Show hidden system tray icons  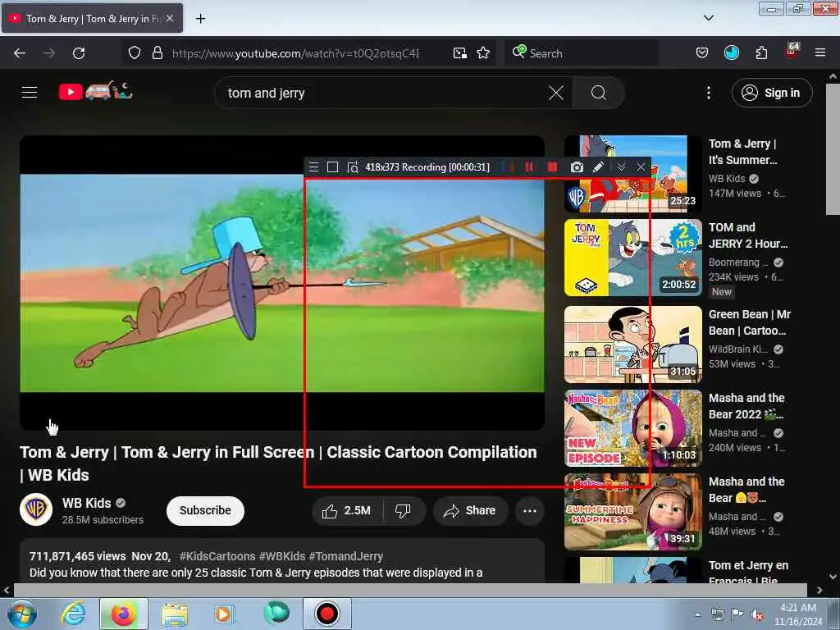point(697,615)
